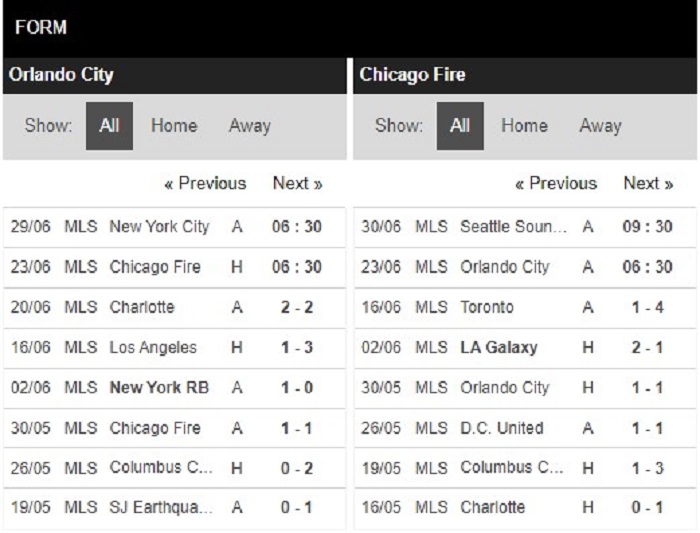Image resolution: width=700 pixels, height=533 pixels.
Task: Go to Previous page for Orlando City
Action: (205, 183)
